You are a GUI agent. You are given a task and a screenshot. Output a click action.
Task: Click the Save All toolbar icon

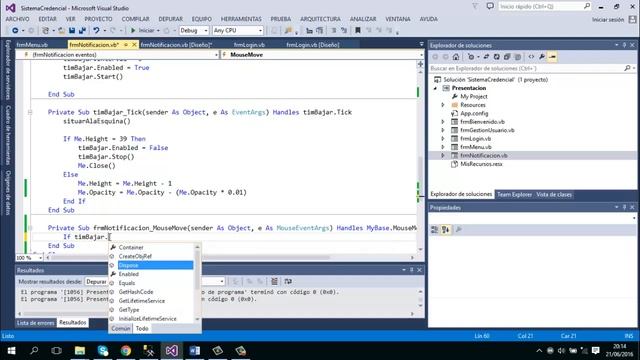click(82, 31)
